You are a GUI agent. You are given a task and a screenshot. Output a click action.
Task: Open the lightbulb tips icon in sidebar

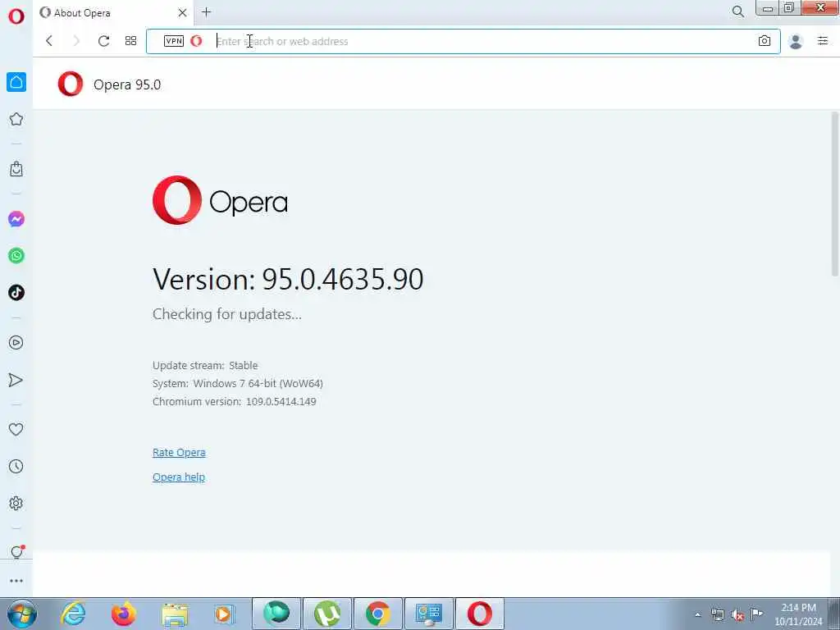click(17, 552)
